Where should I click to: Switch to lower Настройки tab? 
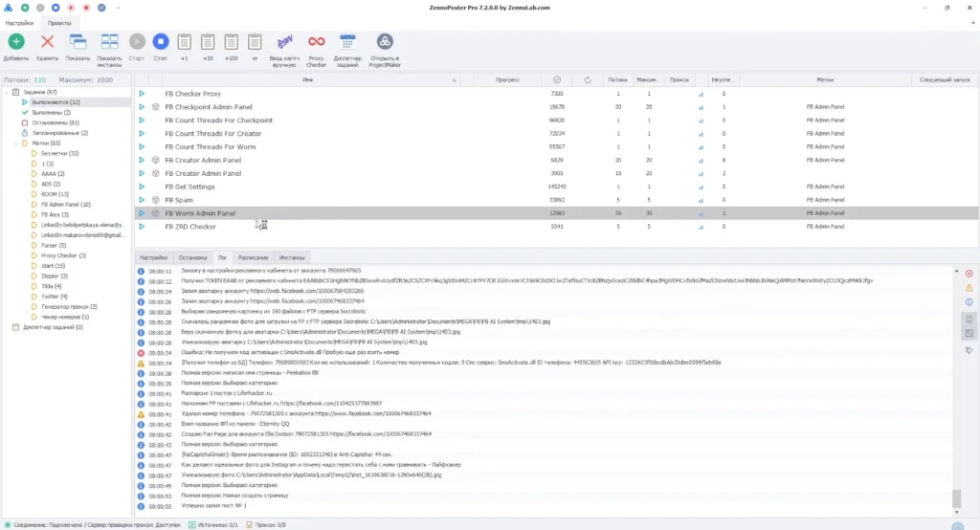pyautogui.click(x=154, y=257)
